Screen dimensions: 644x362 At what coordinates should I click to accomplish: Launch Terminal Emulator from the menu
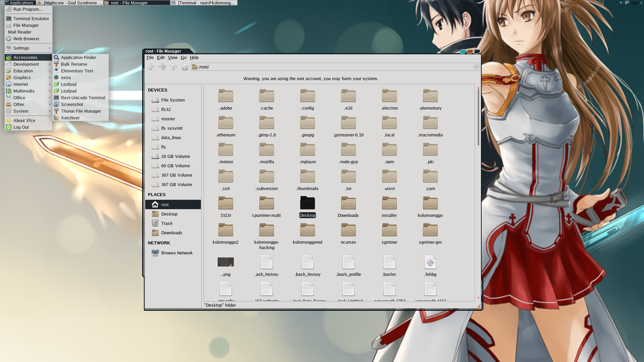[28, 19]
